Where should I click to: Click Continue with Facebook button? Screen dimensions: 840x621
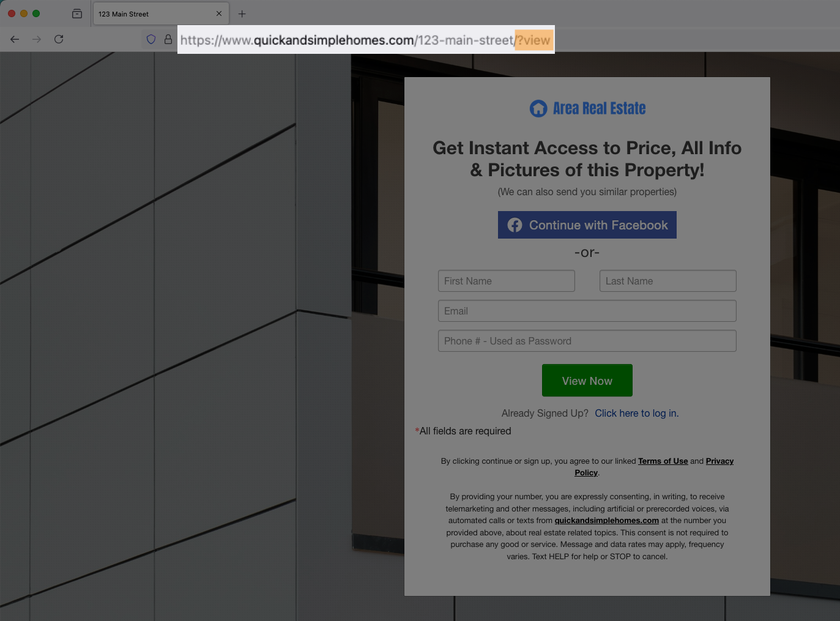click(x=587, y=225)
